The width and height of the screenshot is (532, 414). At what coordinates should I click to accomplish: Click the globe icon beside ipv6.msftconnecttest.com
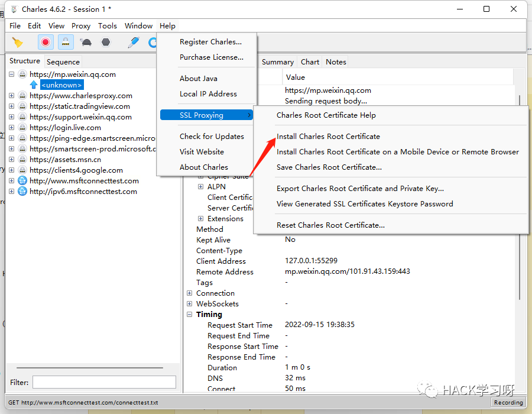click(22, 192)
